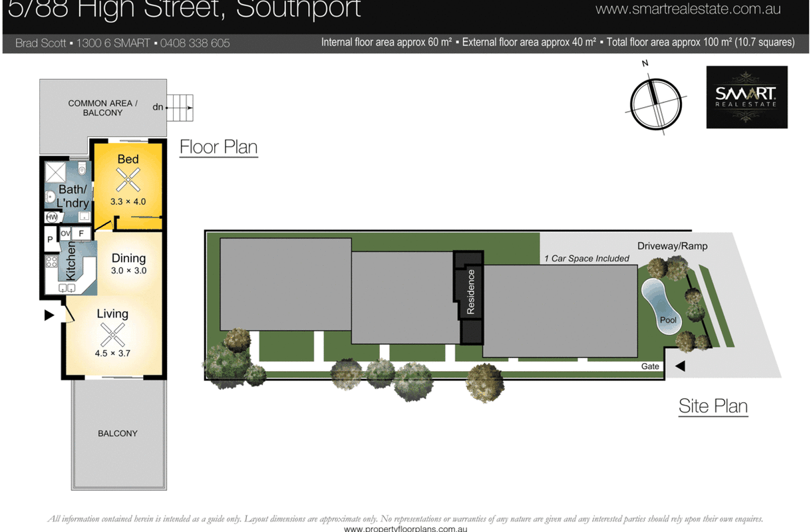811x532 pixels.
Task: Open the www.smartrealestate.com.au link
Action: tap(688, 9)
